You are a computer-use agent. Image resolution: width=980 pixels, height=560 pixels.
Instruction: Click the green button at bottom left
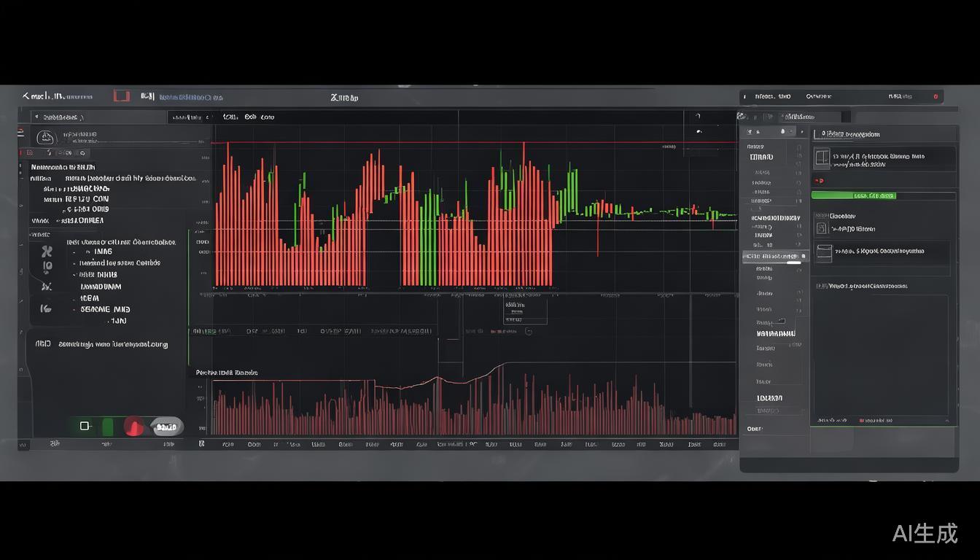pyautogui.click(x=108, y=427)
